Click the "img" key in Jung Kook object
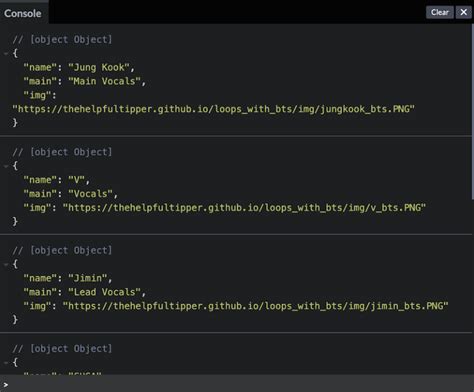Viewport: 474px width, 392px height. click(x=37, y=95)
